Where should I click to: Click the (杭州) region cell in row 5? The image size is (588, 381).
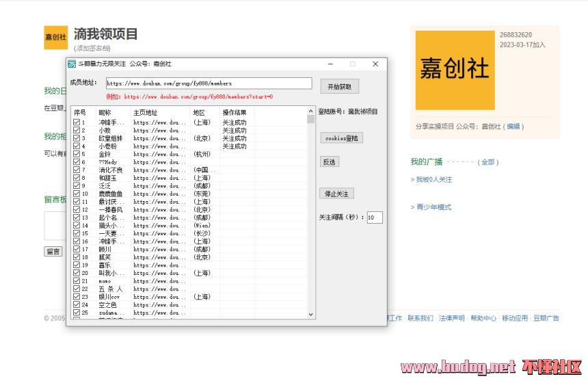click(x=202, y=154)
